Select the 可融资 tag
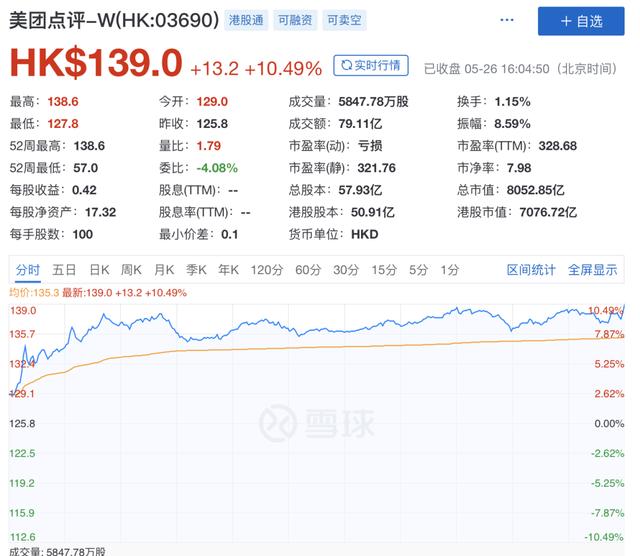This screenshot has height=556, width=640. point(295,20)
